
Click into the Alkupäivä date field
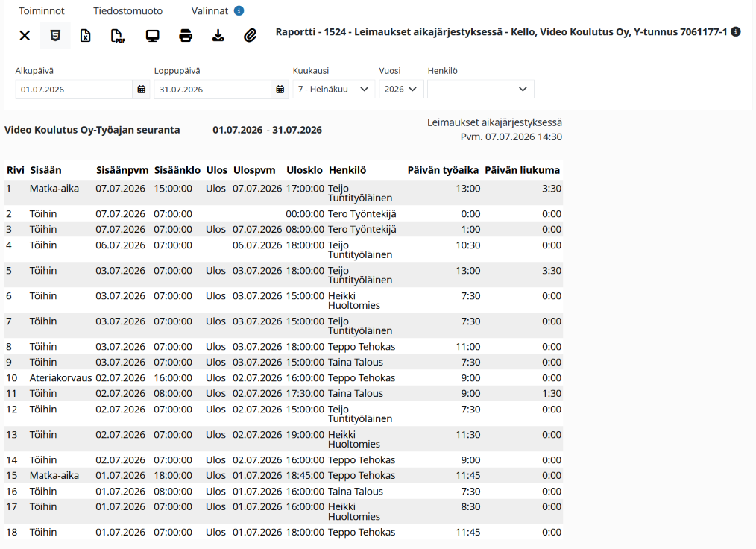pos(74,90)
